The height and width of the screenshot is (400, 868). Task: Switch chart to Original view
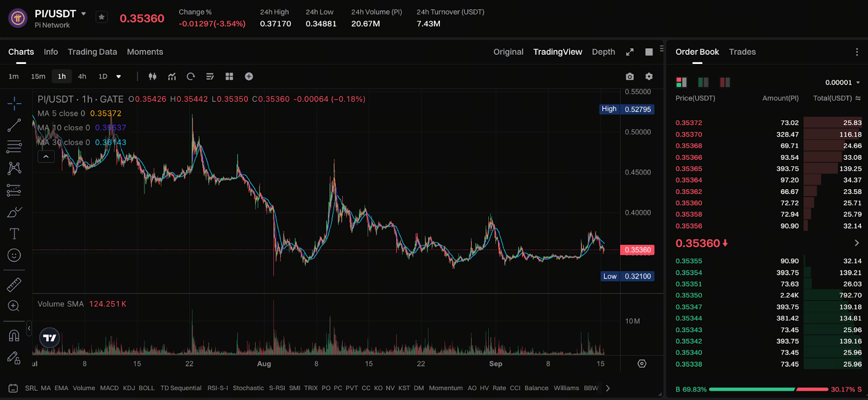click(508, 52)
